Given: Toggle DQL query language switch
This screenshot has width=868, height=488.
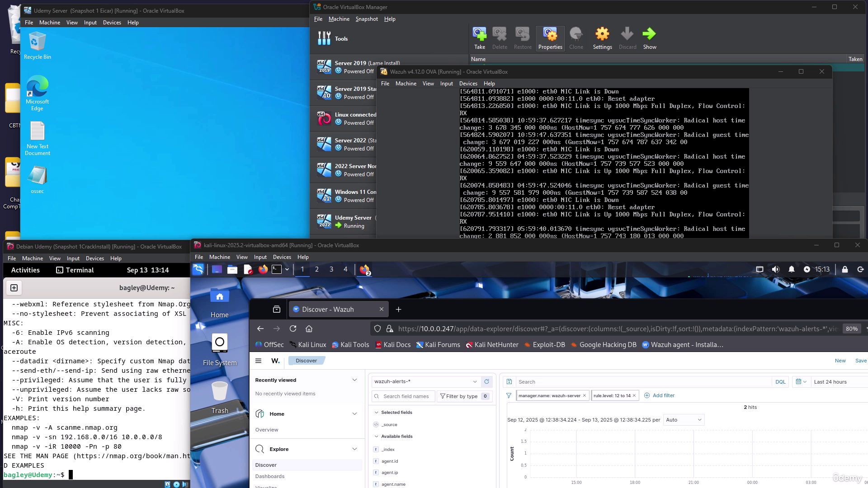Looking at the screenshot, I should (x=780, y=382).
